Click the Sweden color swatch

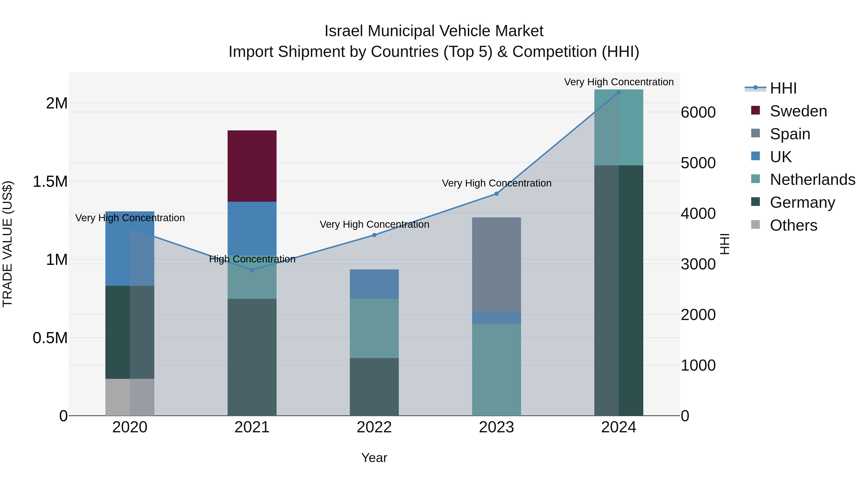(x=755, y=110)
